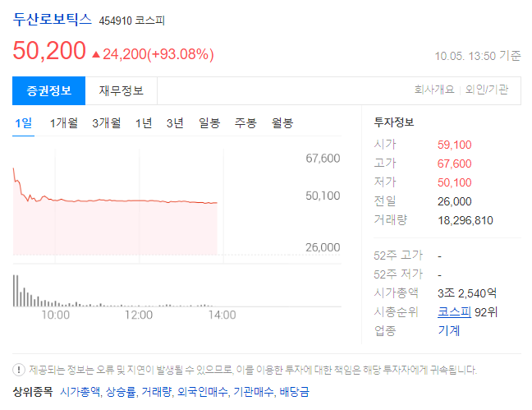
Task: Open the 회사개요 link
Action: coord(434,90)
